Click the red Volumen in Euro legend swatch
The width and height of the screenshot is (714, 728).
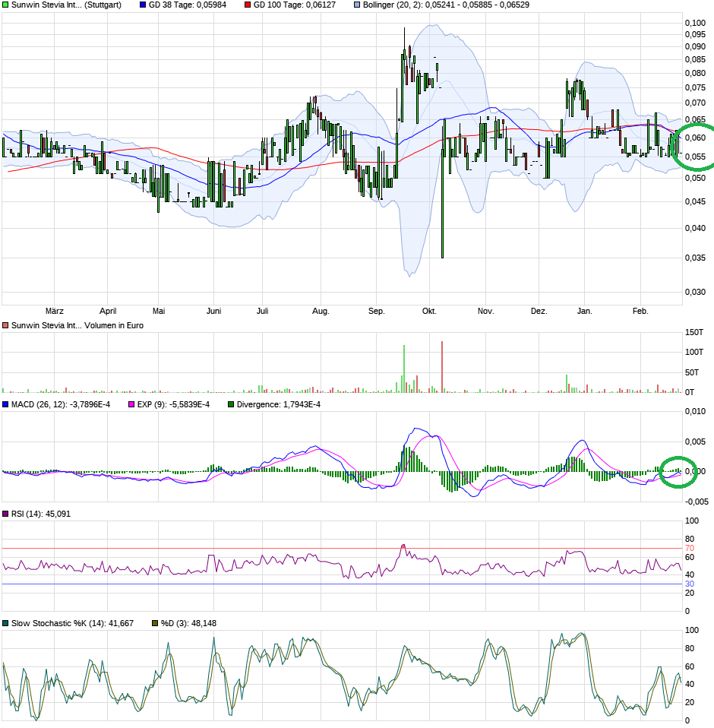5,325
